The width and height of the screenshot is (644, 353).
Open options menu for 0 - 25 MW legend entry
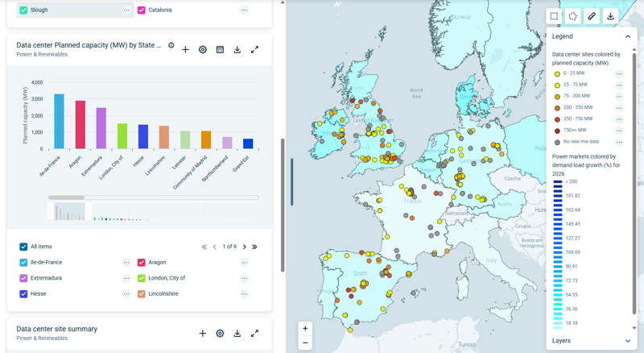619,73
